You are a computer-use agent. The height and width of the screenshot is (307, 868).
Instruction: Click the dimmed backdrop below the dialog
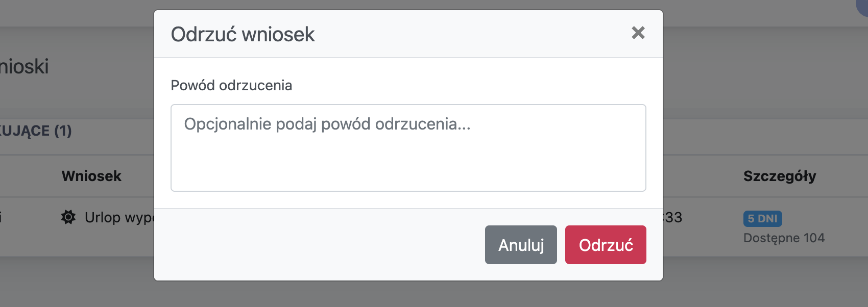408,295
